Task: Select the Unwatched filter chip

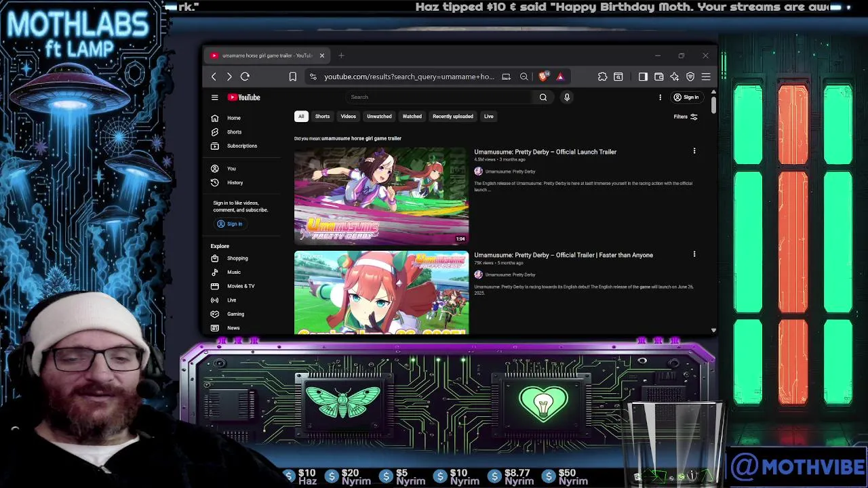Action: (379, 117)
